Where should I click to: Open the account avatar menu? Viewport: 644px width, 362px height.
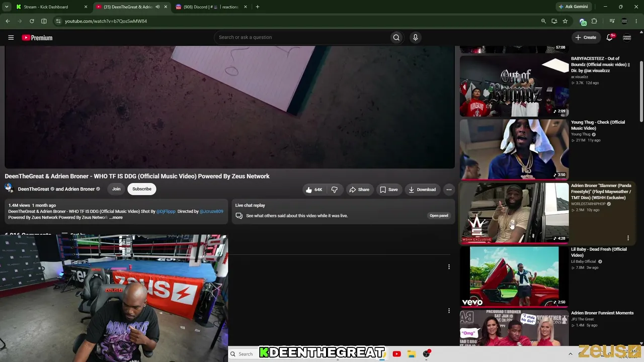point(627,37)
